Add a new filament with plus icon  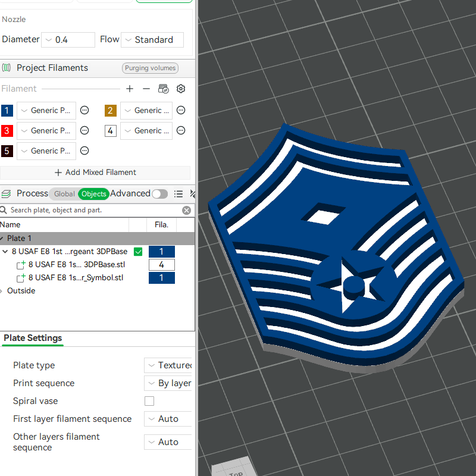pos(130,89)
